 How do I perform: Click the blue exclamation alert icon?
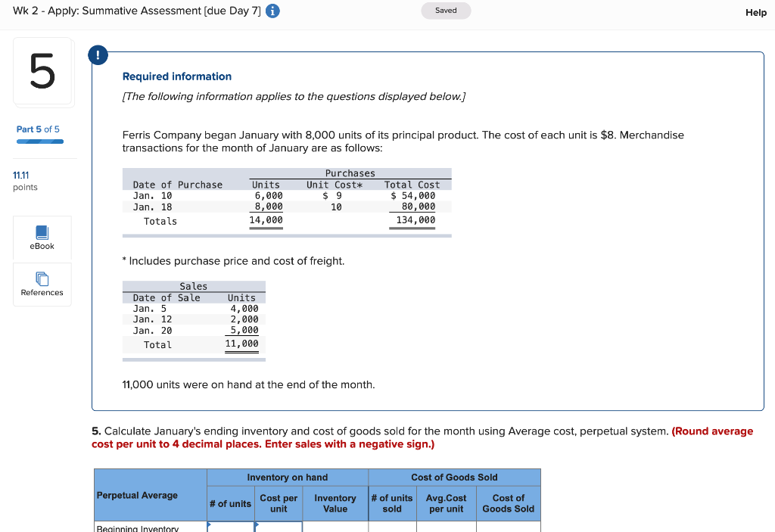click(x=98, y=54)
